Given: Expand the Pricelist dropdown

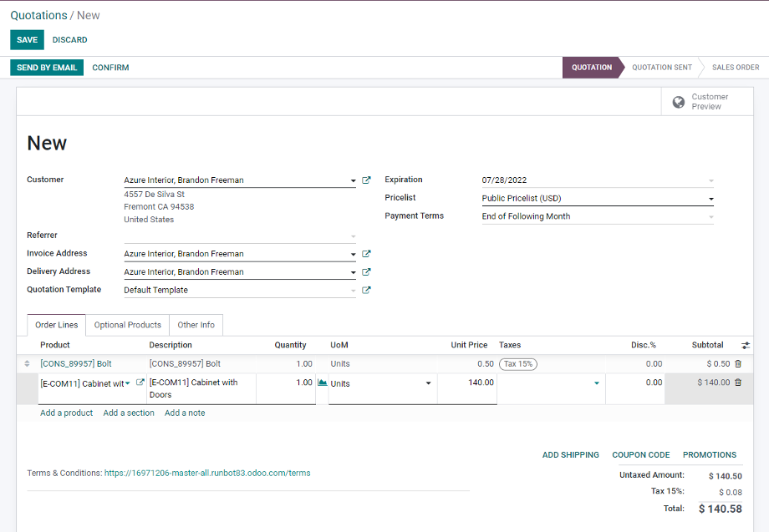Looking at the screenshot, I should (711, 199).
